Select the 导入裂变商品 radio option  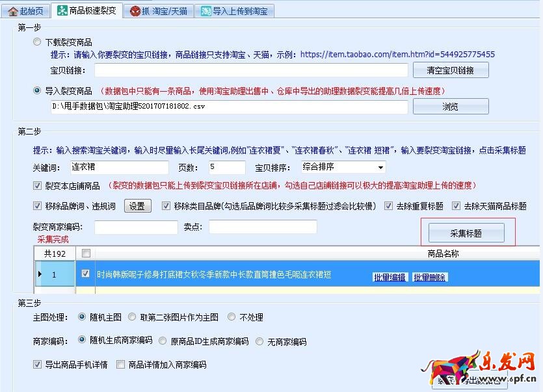pos(36,91)
